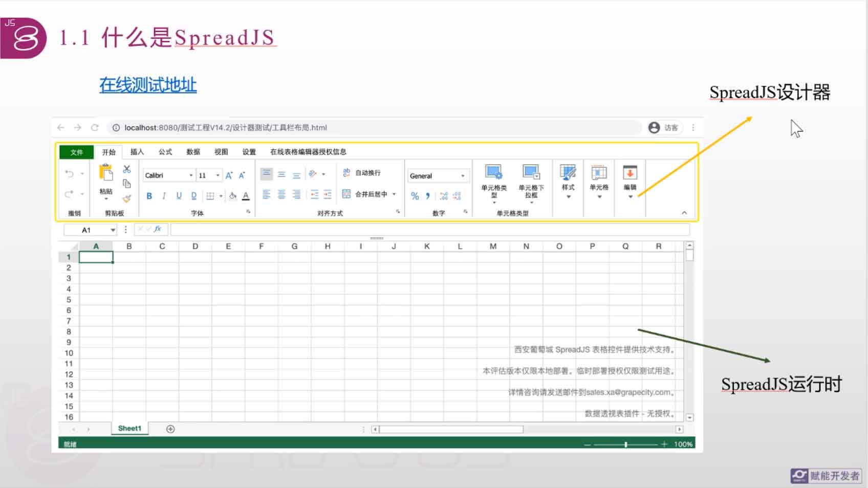
Task: Select bottom vertical alignment
Action: (x=296, y=174)
